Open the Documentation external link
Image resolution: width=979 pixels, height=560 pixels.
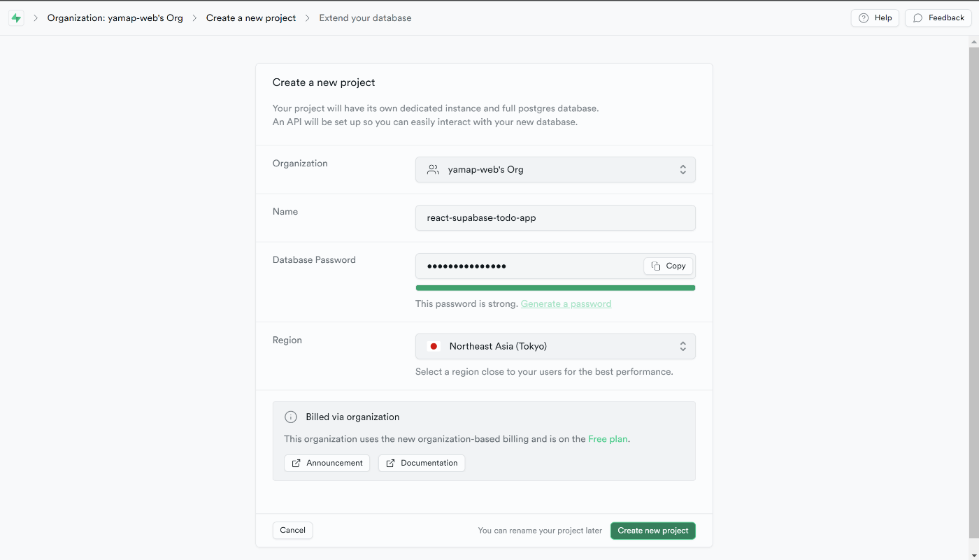pos(422,463)
